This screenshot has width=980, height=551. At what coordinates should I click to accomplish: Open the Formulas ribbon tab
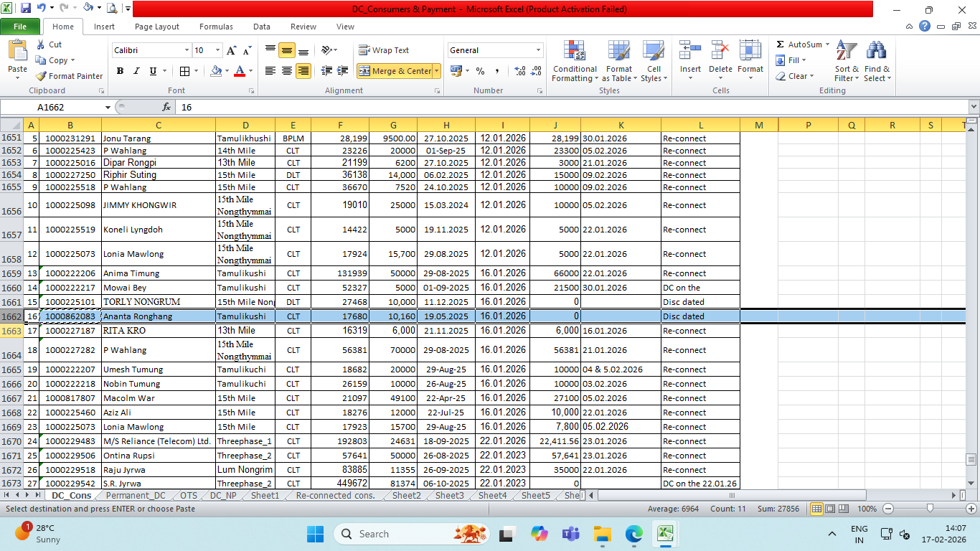tap(216, 27)
